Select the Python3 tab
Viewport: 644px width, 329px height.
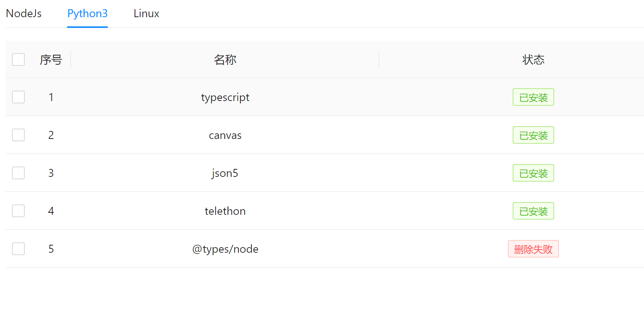[87, 13]
